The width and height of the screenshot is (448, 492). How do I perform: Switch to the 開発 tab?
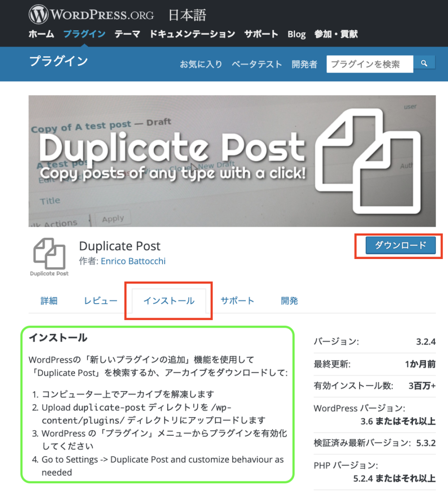tap(289, 301)
